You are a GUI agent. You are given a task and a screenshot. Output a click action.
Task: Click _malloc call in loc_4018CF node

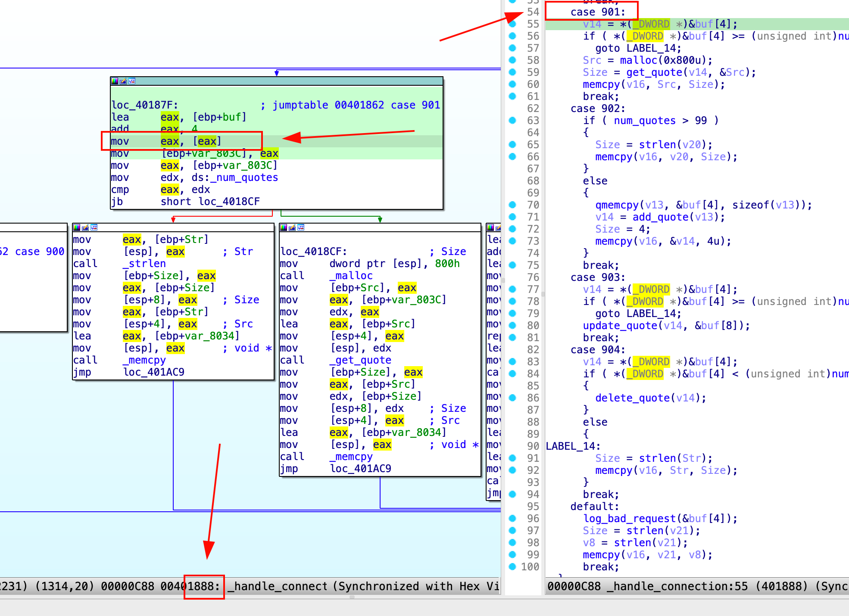(351, 276)
